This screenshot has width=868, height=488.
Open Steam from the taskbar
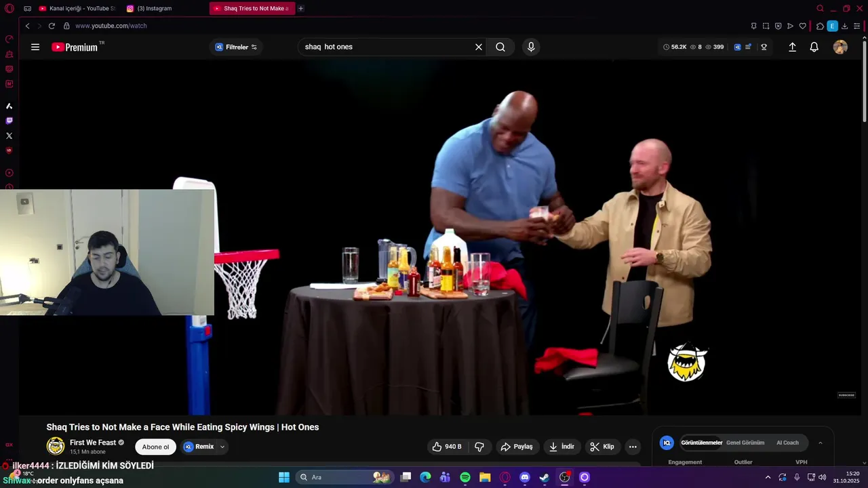544,477
